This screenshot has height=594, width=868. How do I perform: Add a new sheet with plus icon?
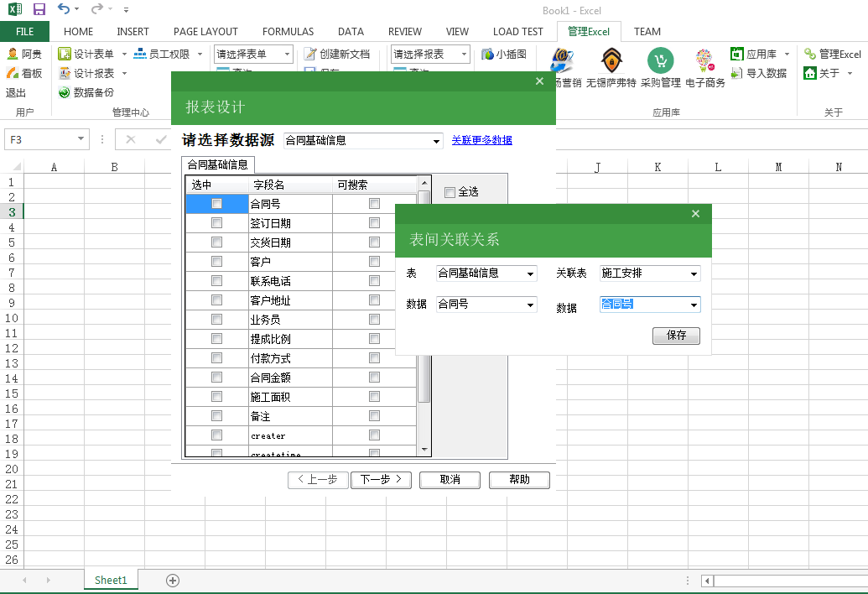pos(173,580)
